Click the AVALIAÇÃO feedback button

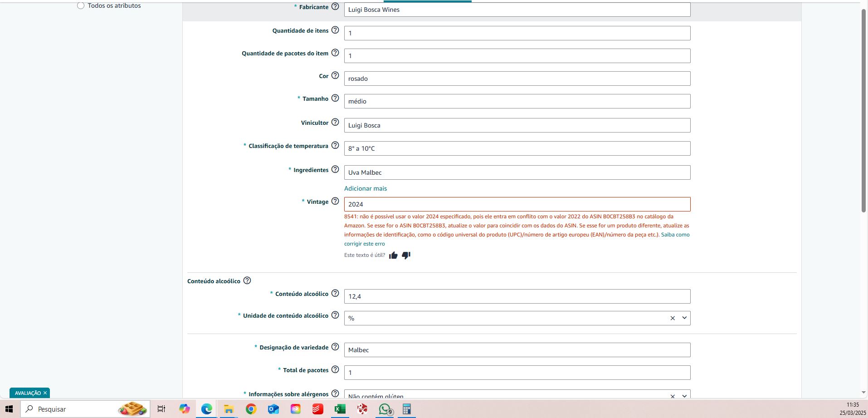[x=28, y=393]
